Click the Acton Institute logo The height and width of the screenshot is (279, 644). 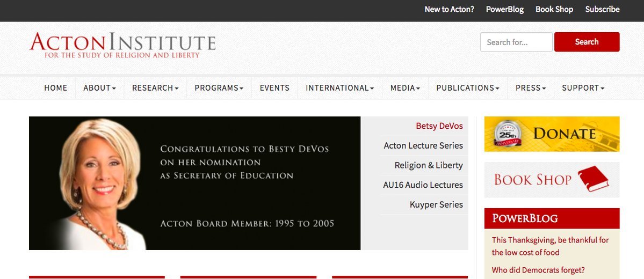(x=123, y=45)
